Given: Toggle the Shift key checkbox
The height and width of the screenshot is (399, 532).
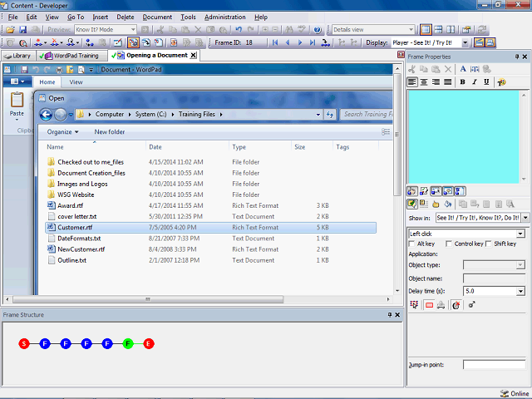Looking at the screenshot, I should [x=489, y=244].
